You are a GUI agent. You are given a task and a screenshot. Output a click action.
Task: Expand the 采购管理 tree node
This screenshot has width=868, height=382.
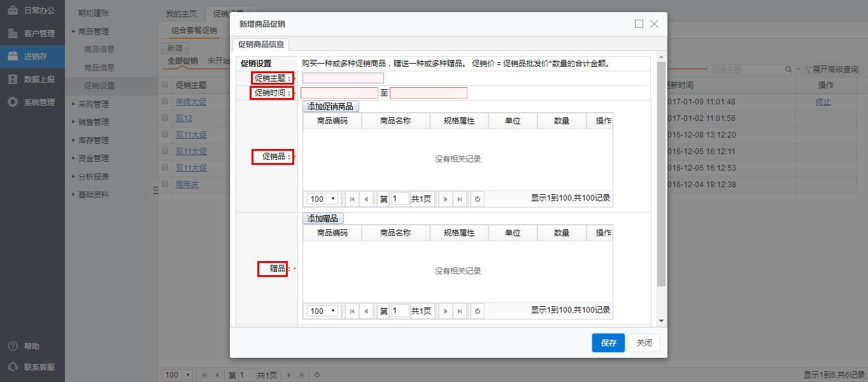pyautogui.click(x=93, y=104)
